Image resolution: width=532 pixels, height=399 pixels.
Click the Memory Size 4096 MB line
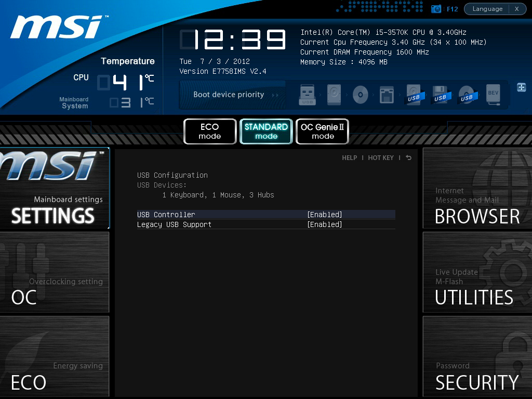[344, 62]
